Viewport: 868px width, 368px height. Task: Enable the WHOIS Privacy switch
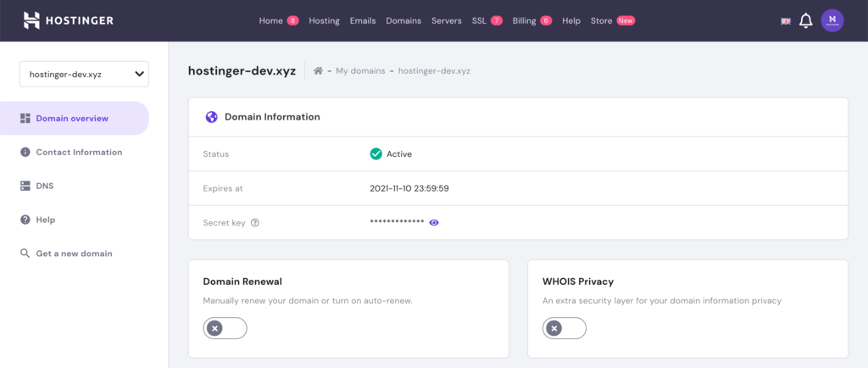click(564, 328)
